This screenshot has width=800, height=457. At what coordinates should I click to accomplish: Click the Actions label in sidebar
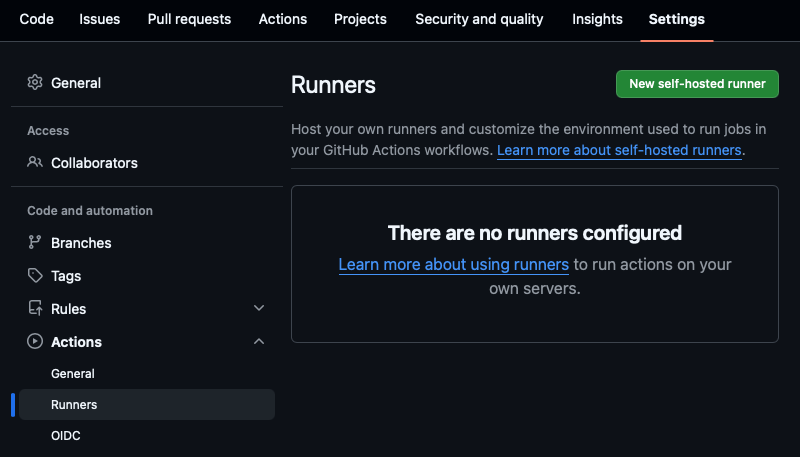(x=76, y=342)
